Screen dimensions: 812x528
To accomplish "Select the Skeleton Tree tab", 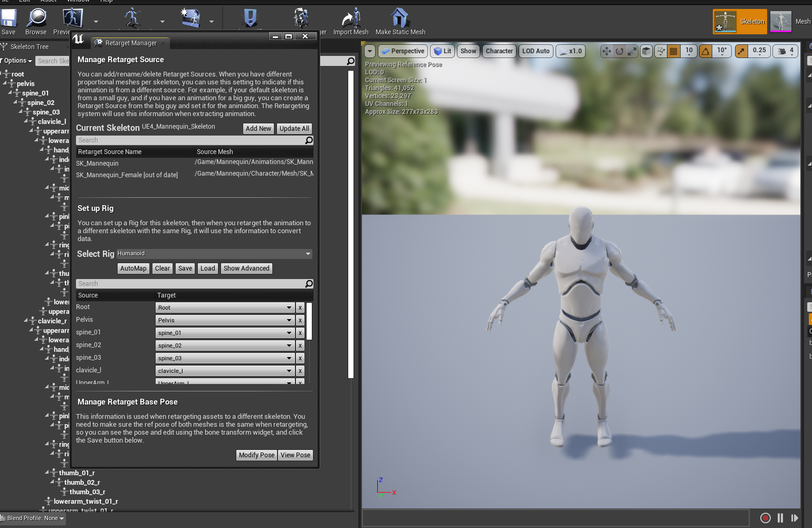I will click(30, 47).
